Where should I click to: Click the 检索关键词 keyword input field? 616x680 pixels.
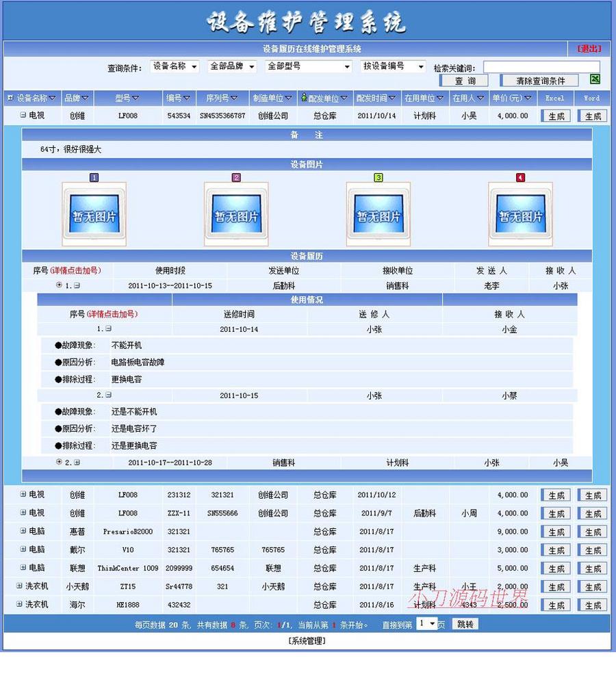541,67
